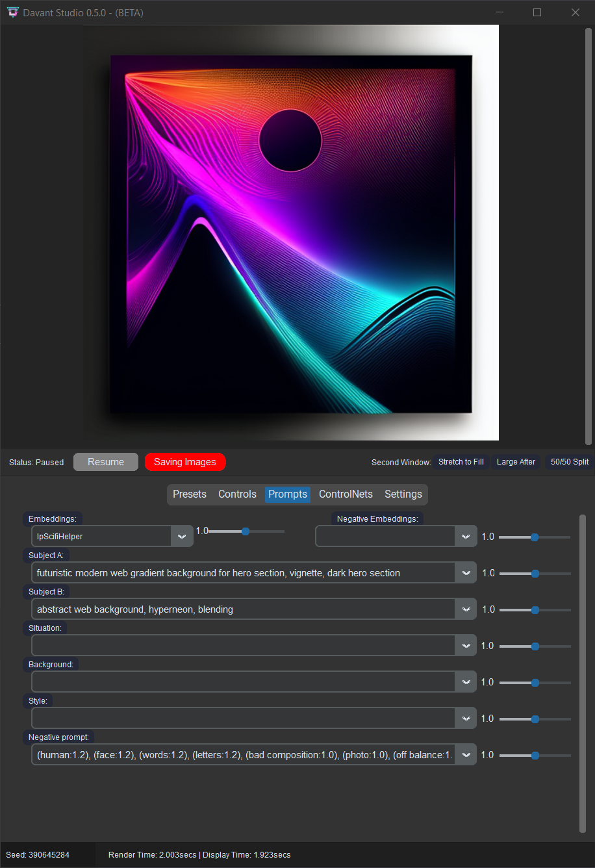Open the Subject B dropdown chevron
The image size is (595, 868).
click(x=466, y=609)
